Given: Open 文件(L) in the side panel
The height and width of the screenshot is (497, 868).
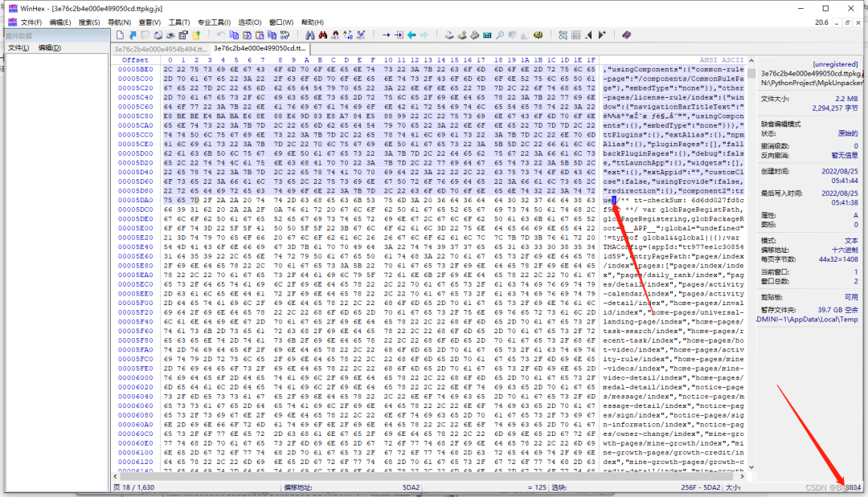Looking at the screenshot, I should coord(18,47).
